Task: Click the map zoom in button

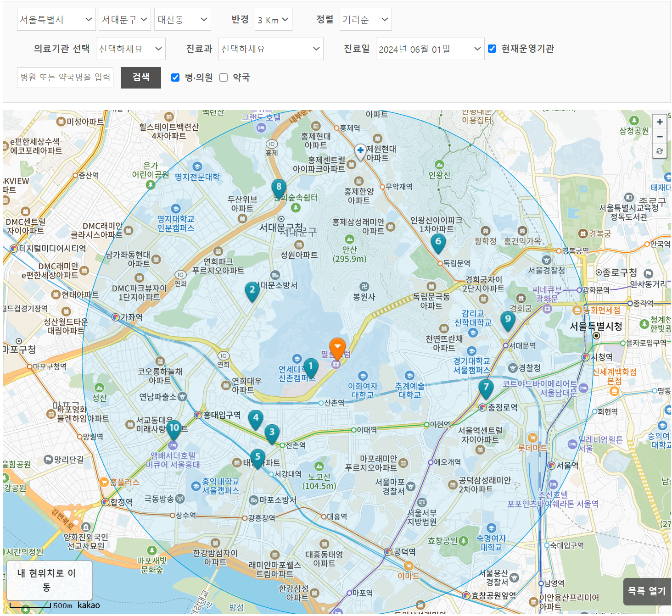Action: click(660, 122)
